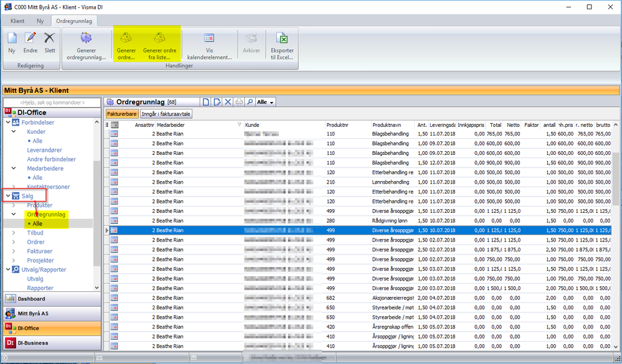The height and width of the screenshot is (364, 622).
Task: Collapse the Forbindelser tree node
Action: (x=8, y=123)
